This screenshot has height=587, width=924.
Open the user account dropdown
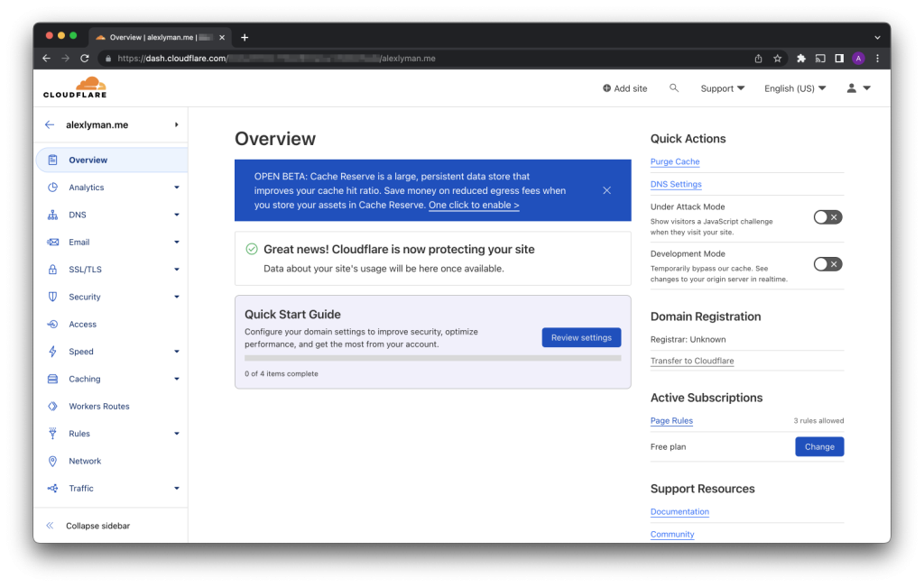(857, 88)
